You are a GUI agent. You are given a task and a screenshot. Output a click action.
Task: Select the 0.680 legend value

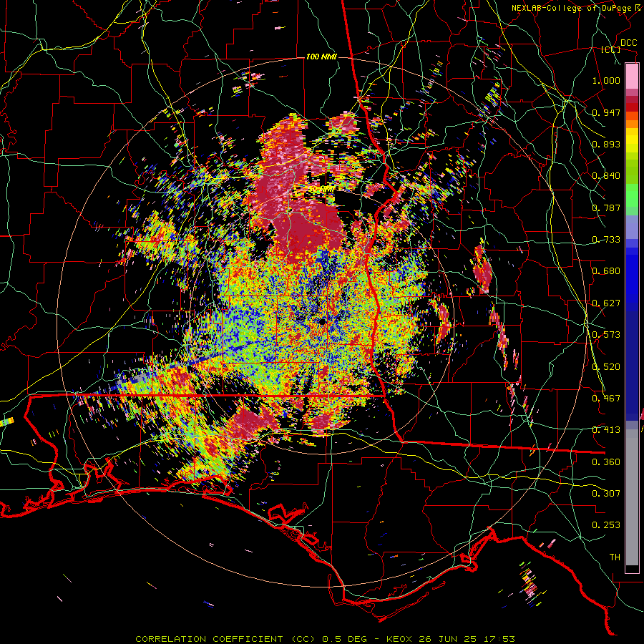point(606,271)
